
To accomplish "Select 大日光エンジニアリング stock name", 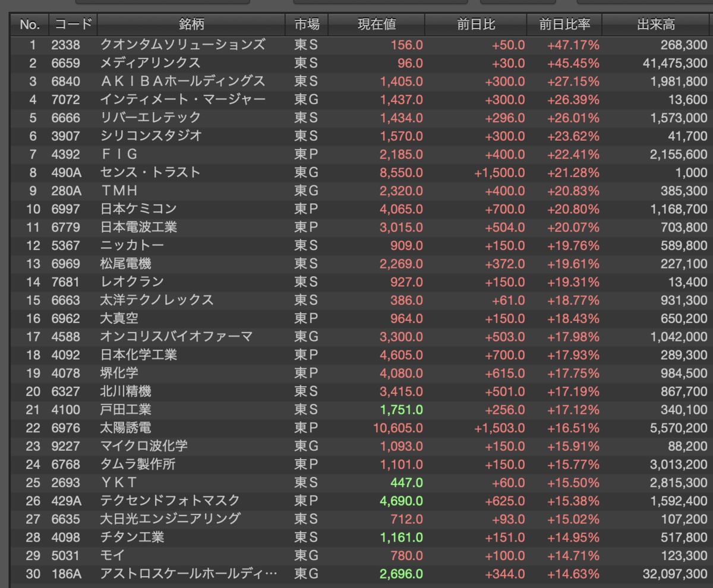I will (x=171, y=519).
